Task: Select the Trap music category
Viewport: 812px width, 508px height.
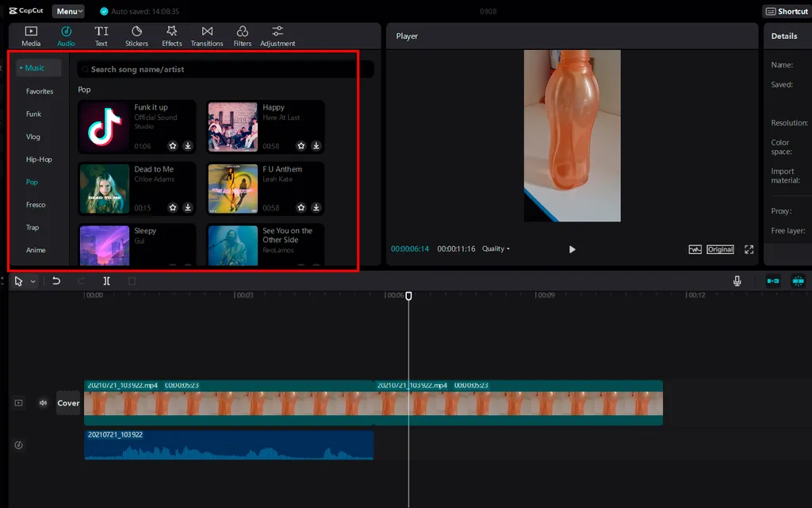Action: click(32, 228)
